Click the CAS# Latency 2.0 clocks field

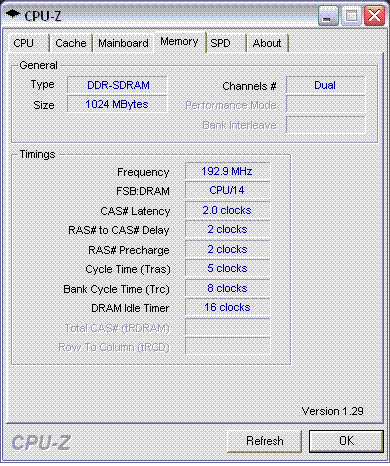click(227, 210)
